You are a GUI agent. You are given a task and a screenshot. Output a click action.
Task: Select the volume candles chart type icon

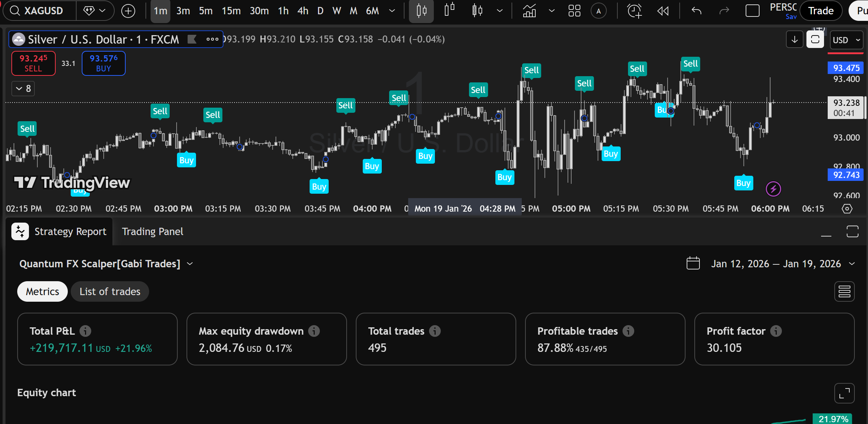(x=477, y=11)
